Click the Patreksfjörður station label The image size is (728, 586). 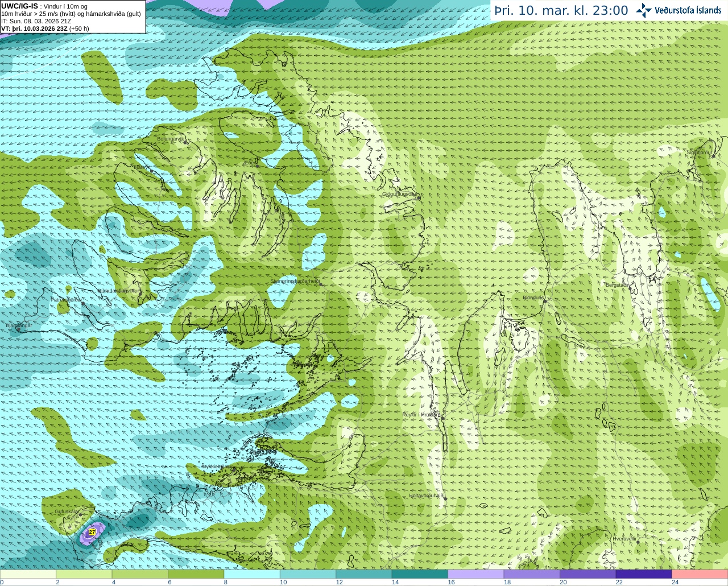point(67,299)
